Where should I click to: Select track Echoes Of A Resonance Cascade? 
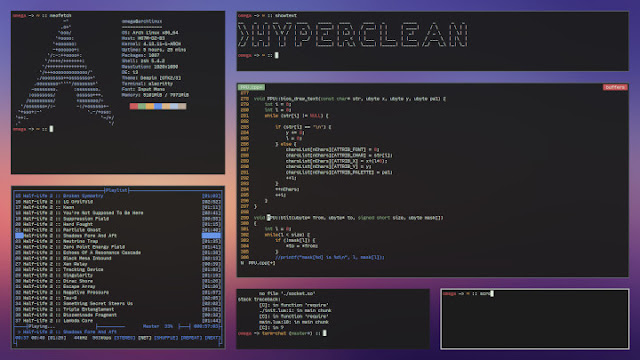[118, 253]
